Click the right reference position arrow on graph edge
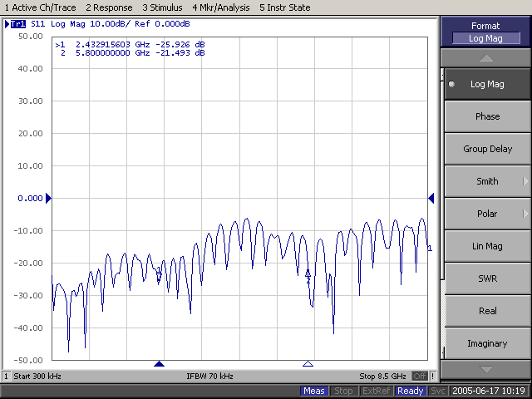The image size is (532, 399). click(431, 198)
